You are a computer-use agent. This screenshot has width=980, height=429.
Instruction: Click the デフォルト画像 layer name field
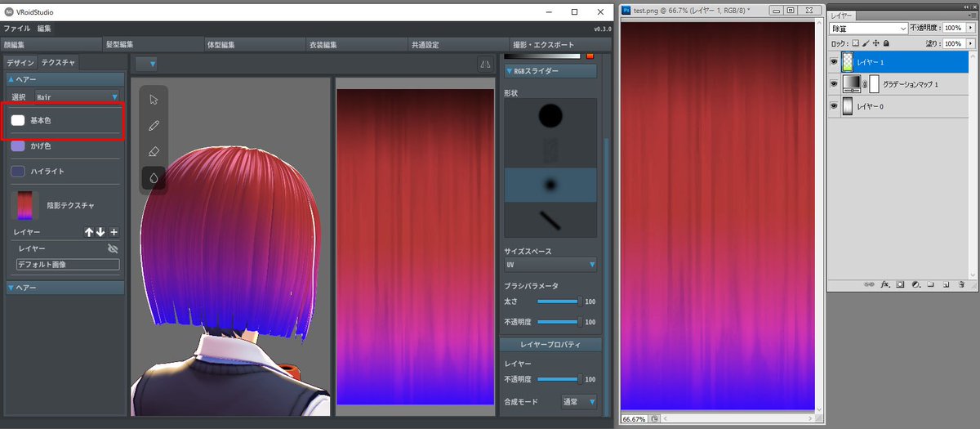click(x=68, y=265)
